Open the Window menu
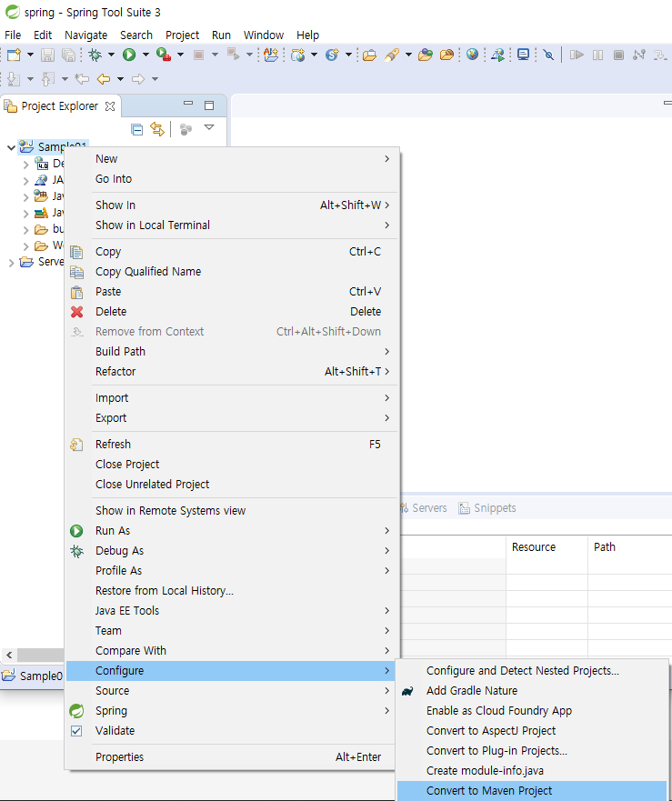The width and height of the screenshot is (672, 801). [263, 35]
